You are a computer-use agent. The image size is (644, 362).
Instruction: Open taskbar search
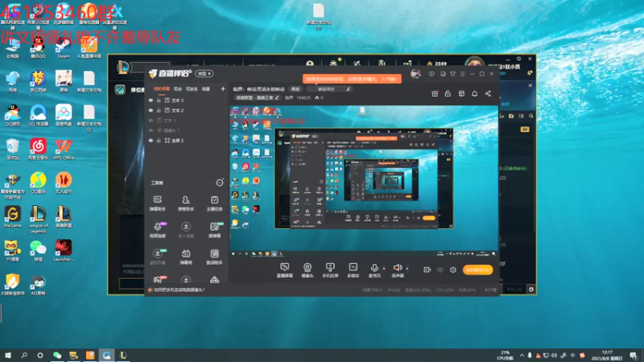24,355
